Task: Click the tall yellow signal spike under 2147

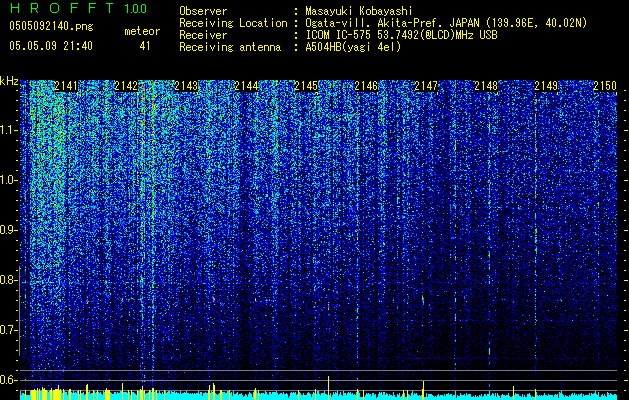Action: [423, 390]
